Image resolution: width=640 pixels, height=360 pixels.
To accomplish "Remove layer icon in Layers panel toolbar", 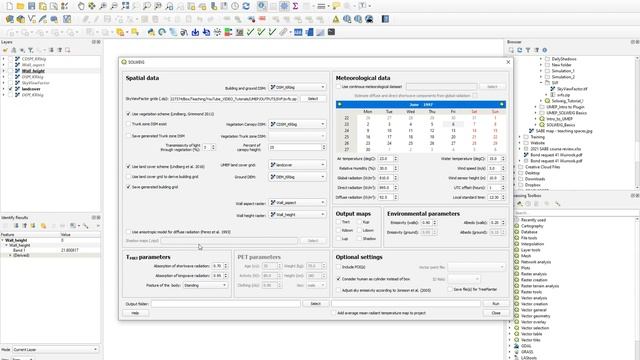I will click(68, 50).
